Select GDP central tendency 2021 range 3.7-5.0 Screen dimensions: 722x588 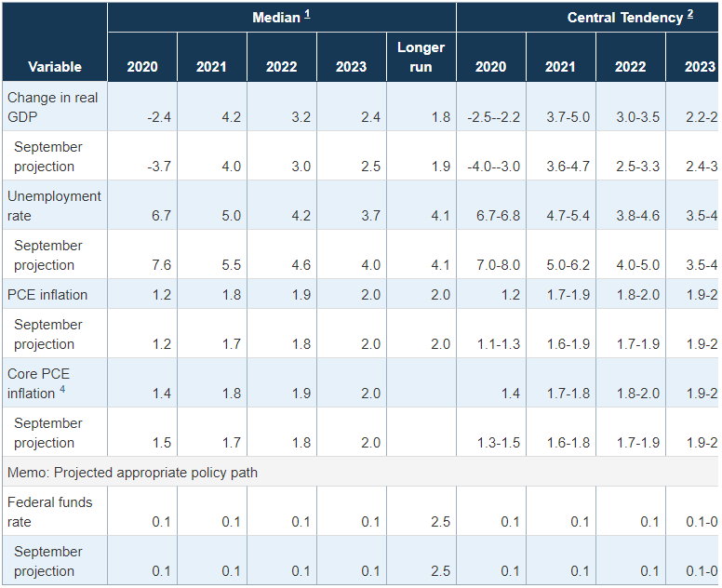(568, 117)
